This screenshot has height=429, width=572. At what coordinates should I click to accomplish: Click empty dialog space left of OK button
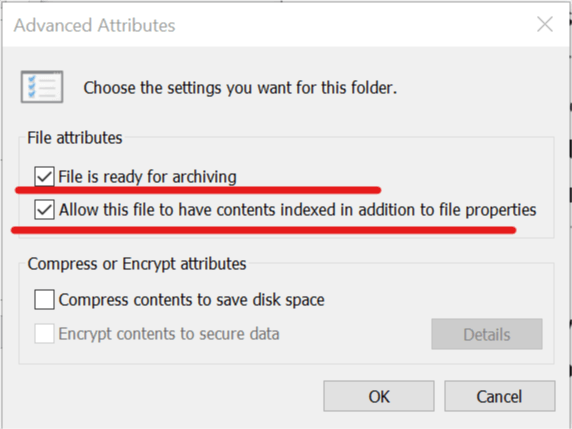click(x=164, y=396)
